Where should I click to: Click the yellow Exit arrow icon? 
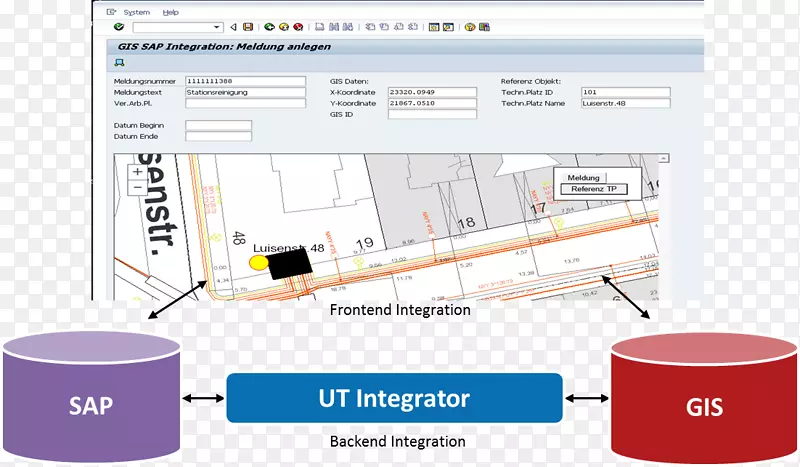click(x=284, y=27)
